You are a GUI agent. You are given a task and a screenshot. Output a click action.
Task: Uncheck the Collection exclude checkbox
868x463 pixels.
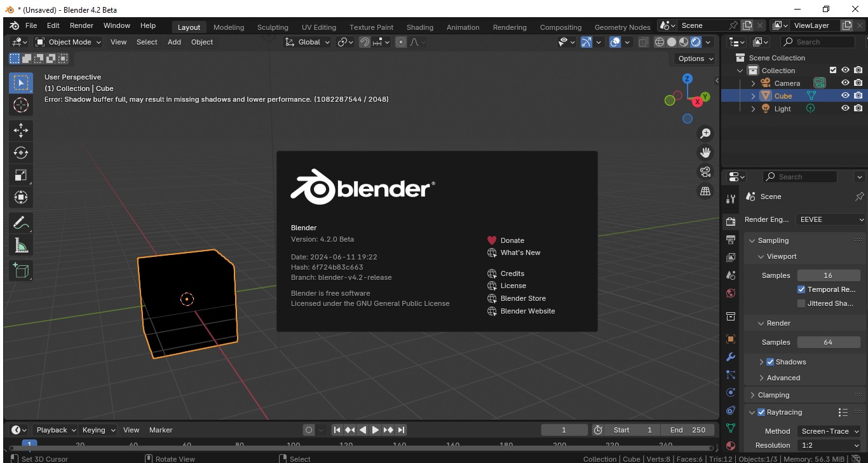833,71
